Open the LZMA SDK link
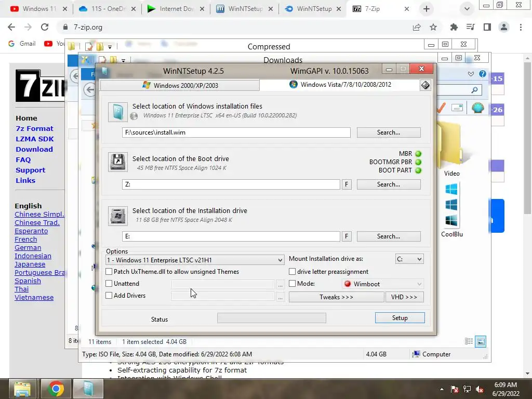 click(35, 139)
